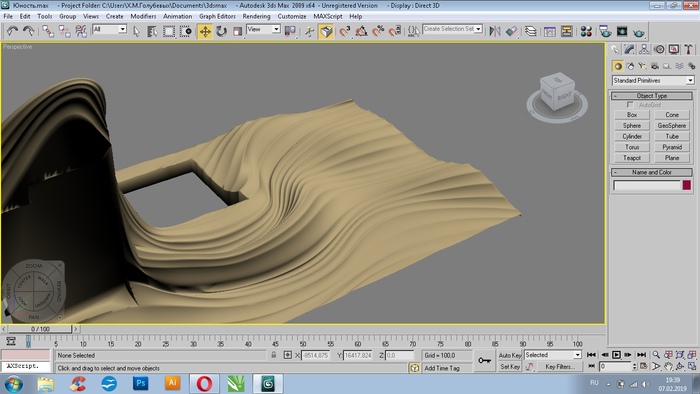
Task: Open the Mirror tool
Action: 495,31
